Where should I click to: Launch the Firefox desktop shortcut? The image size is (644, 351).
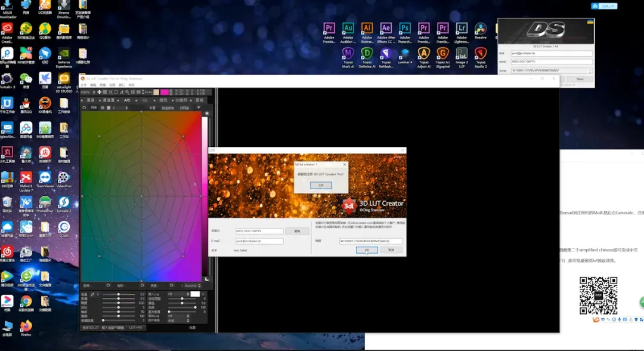(x=26, y=328)
